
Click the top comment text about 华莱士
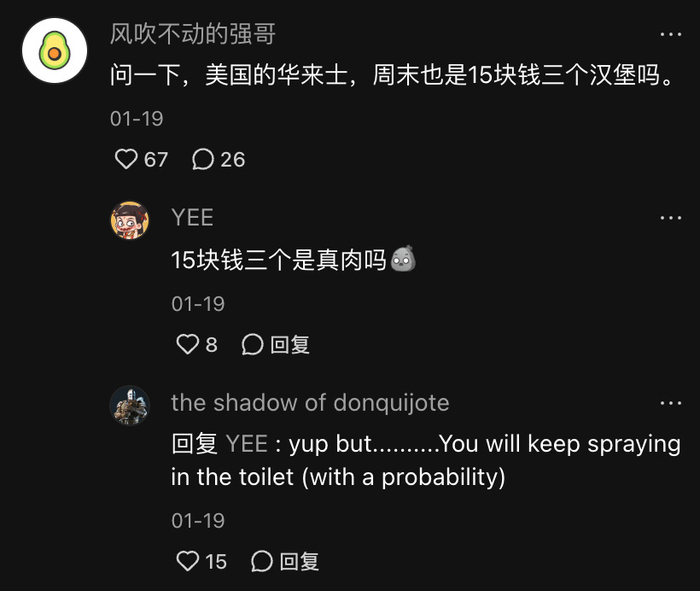pos(391,76)
